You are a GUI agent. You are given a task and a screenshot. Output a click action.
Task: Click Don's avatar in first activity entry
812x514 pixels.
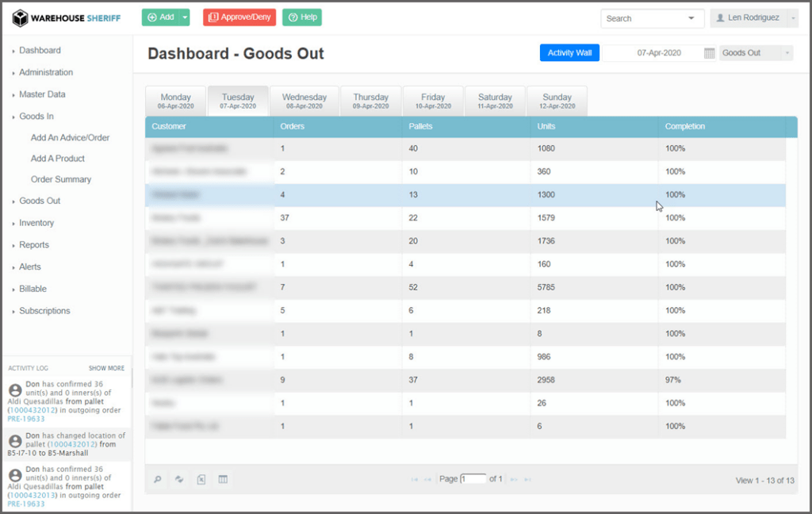15,390
